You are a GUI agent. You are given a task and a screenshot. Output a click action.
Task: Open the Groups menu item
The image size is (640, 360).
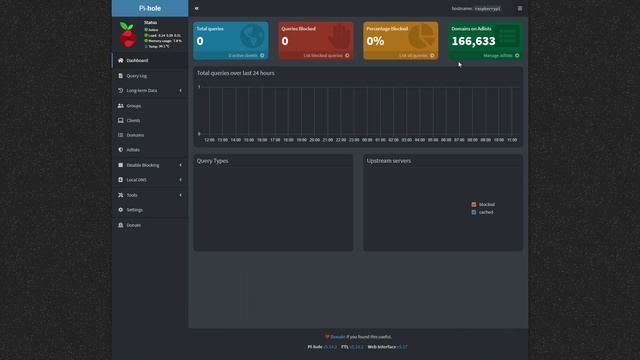[x=150, y=106]
